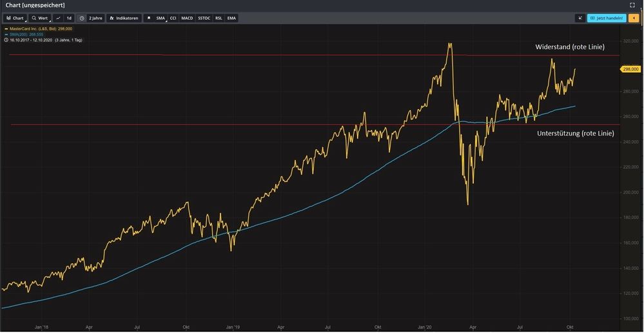This screenshot has height=333, width=644.
Task: Click the Jan '19 time axis label
Action: point(233,328)
